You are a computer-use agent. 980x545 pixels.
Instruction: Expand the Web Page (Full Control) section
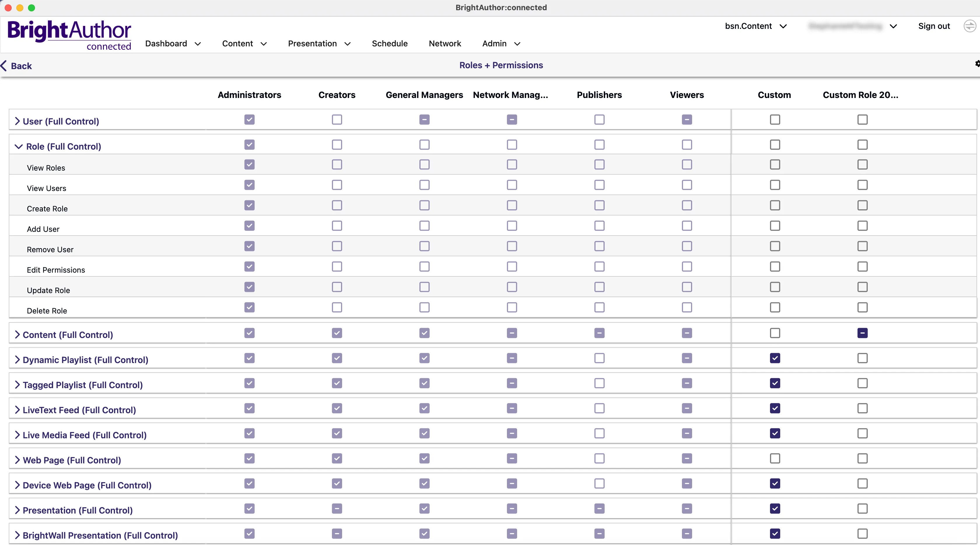[x=17, y=460]
